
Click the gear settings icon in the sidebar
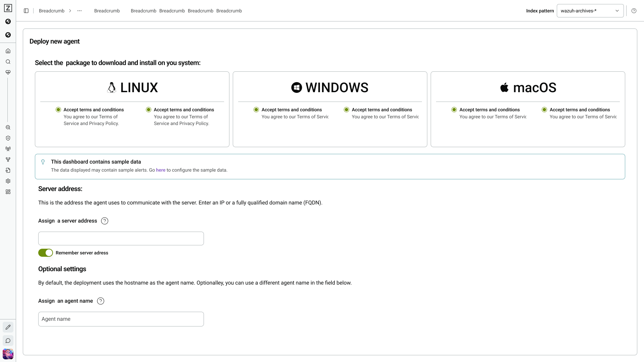point(8,181)
